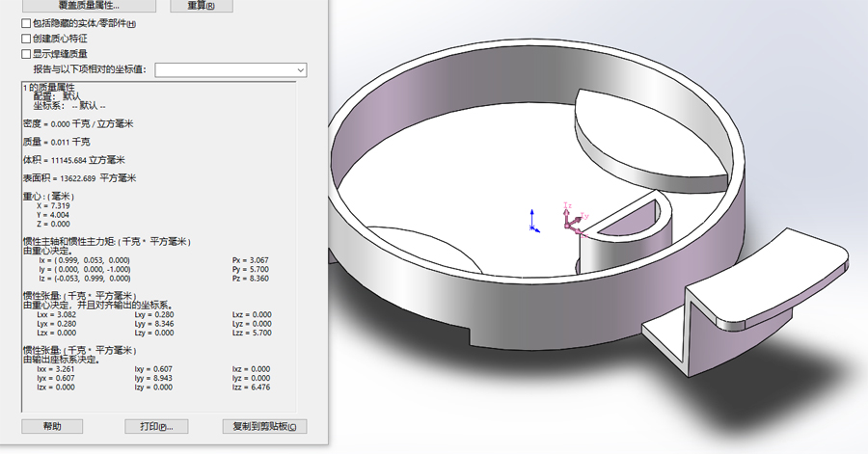Click the 表面积 surface area line
This screenshot has width=868, height=454.
point(79,178)
